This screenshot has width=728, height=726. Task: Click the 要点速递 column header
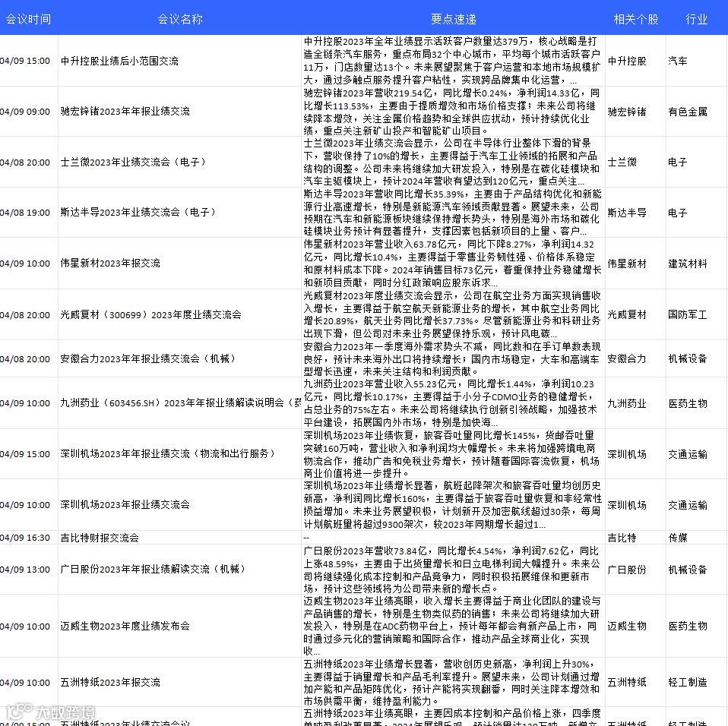point(453,19)
